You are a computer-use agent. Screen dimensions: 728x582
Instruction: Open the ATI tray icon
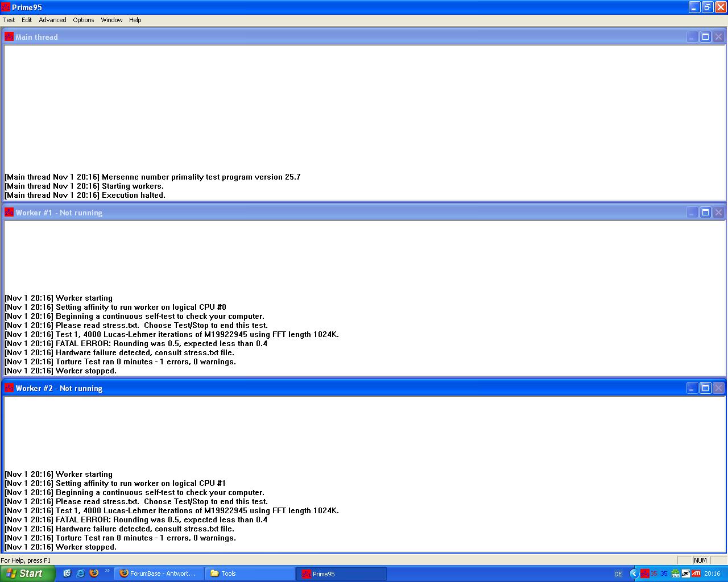point(696,574)
